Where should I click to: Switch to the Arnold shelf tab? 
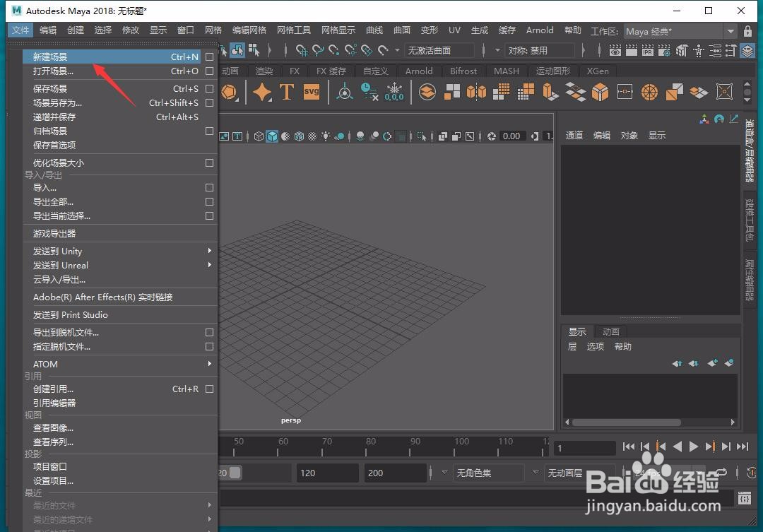click(x=419, y=71)
